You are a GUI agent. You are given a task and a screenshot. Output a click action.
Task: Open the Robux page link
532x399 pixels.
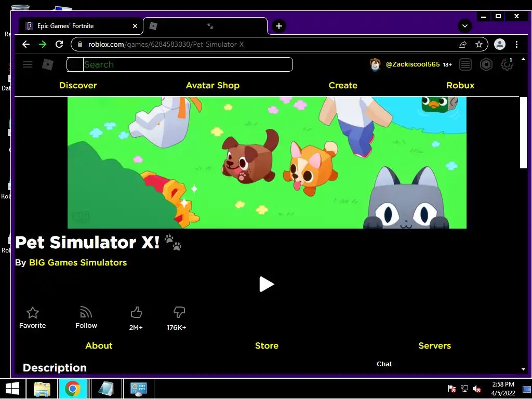[x=460, y=86]
